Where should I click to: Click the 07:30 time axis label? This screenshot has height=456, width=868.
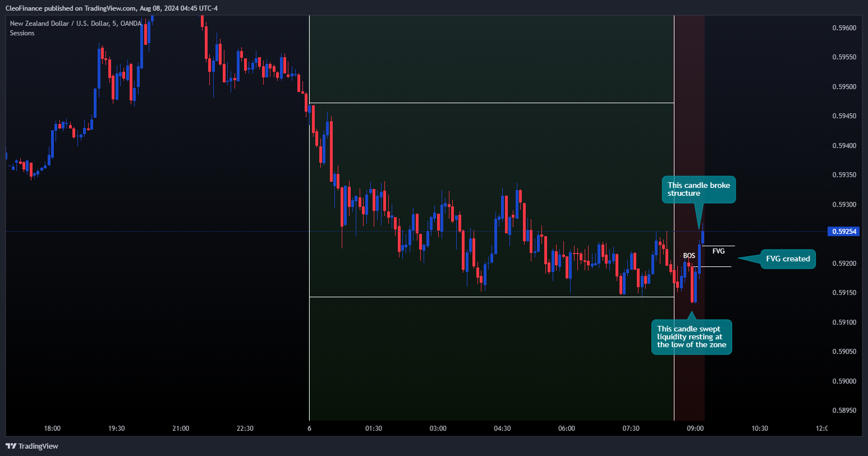[x=631, y=429]
